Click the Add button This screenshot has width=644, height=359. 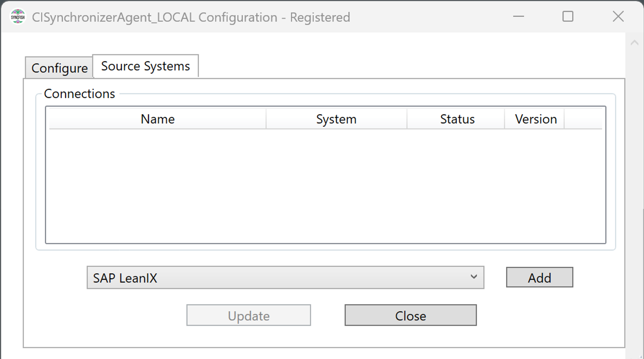[x=539, y=277]
